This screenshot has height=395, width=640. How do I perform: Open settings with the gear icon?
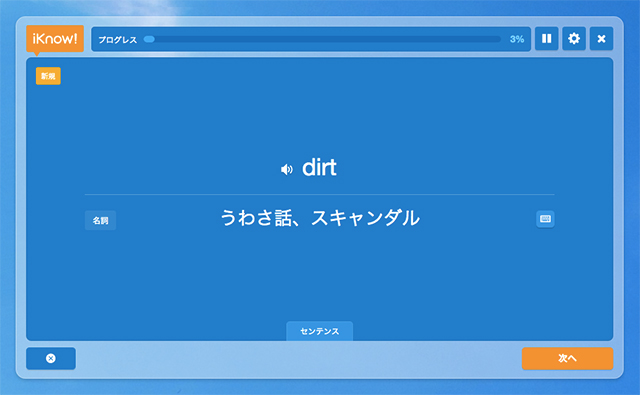tap(574, 39)
